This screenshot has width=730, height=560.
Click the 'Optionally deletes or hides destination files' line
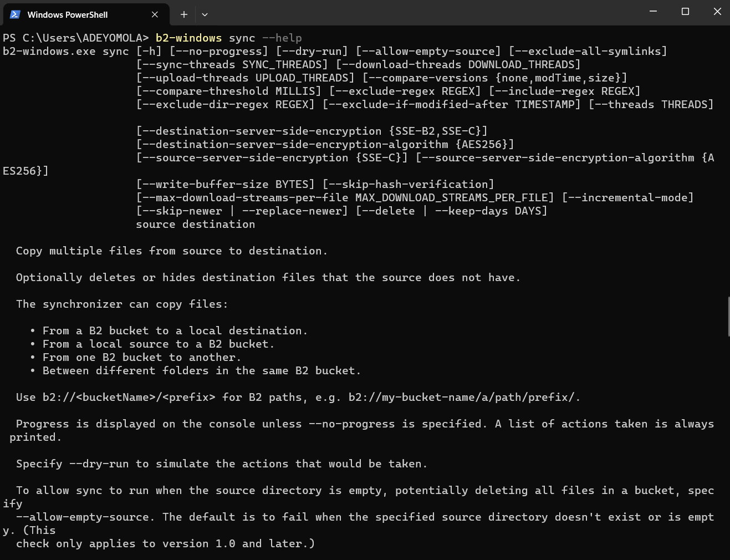[269, 277]
